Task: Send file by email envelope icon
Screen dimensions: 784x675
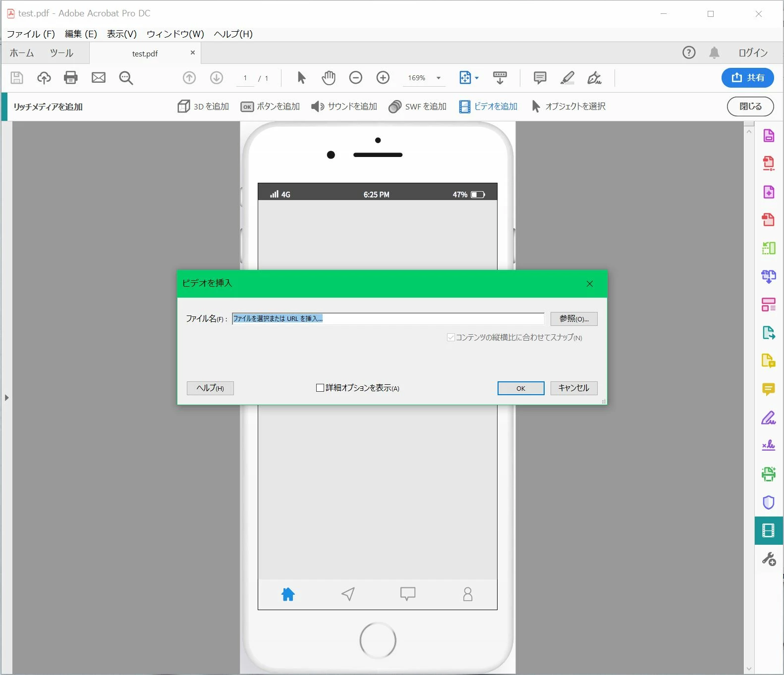Action: point(99,78)
